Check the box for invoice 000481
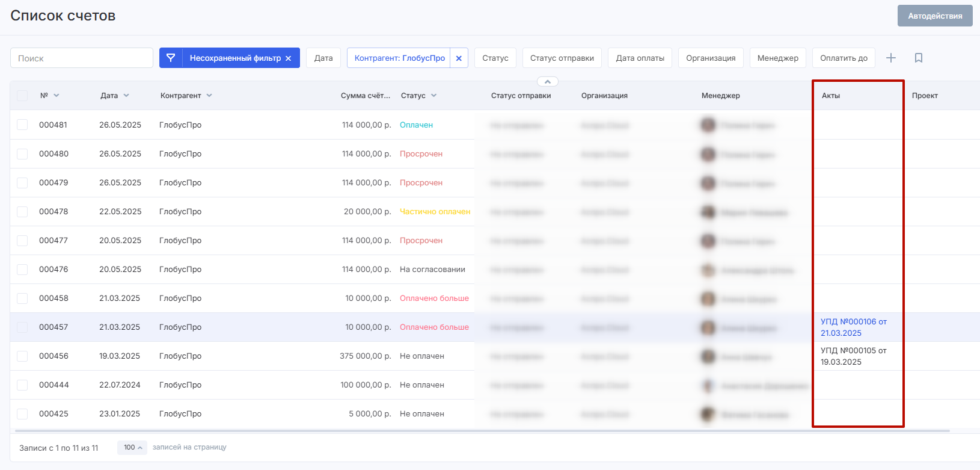 pos(22,125)
